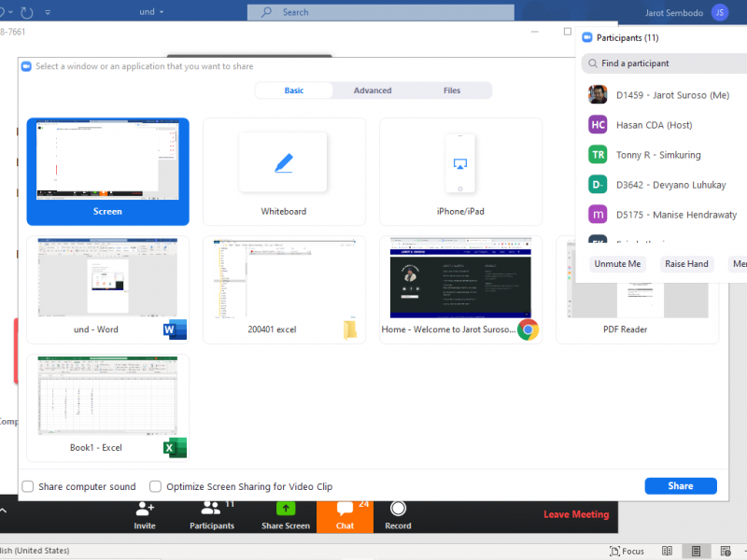Open the Invite icon in meeting toolbar
The image size is (747, 560).
[145, 510]
